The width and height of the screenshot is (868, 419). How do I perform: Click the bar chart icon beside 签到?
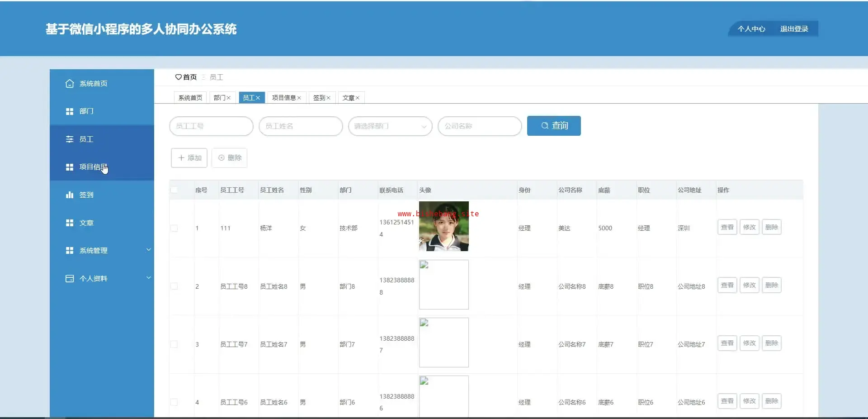point(69,195)
